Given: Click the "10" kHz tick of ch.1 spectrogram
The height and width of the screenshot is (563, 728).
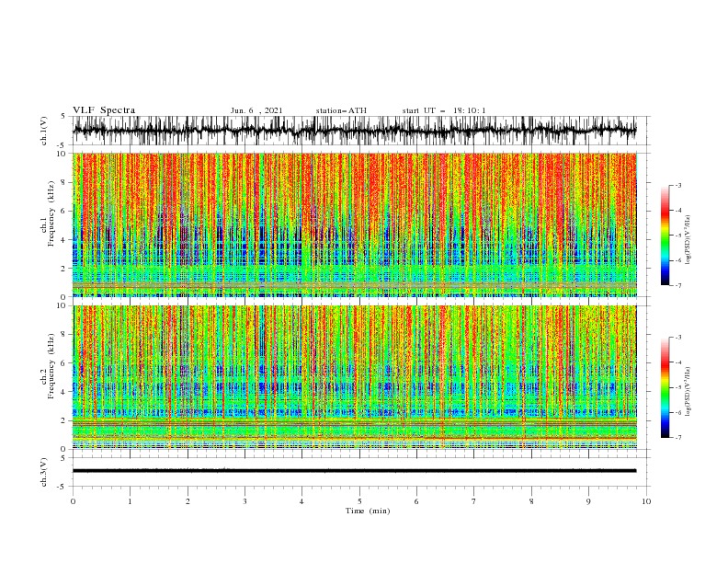Looking at the screenshot, I should 62,154.
